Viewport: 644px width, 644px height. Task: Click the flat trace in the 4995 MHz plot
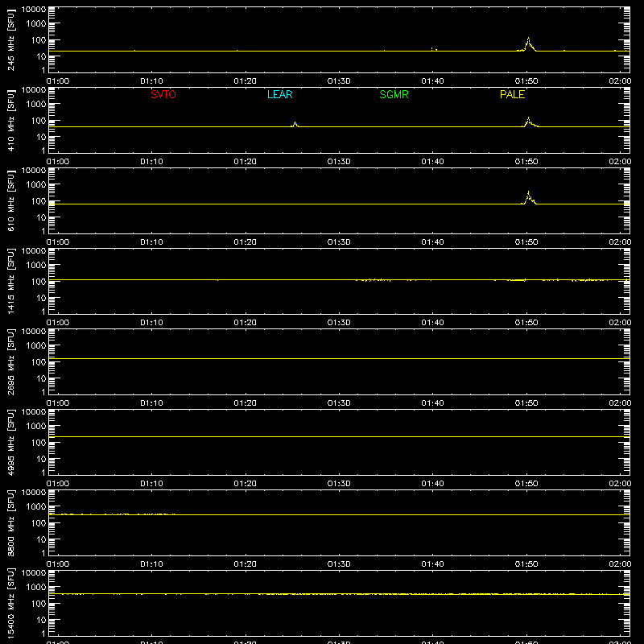pos(339,436)
